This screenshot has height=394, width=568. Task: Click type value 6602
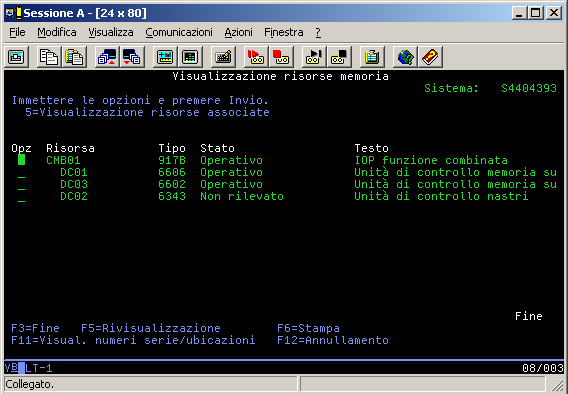172,184
